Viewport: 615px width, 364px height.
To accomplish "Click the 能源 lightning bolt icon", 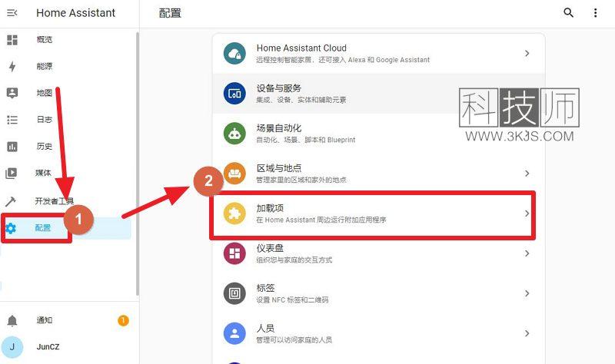I will [12, 67].
